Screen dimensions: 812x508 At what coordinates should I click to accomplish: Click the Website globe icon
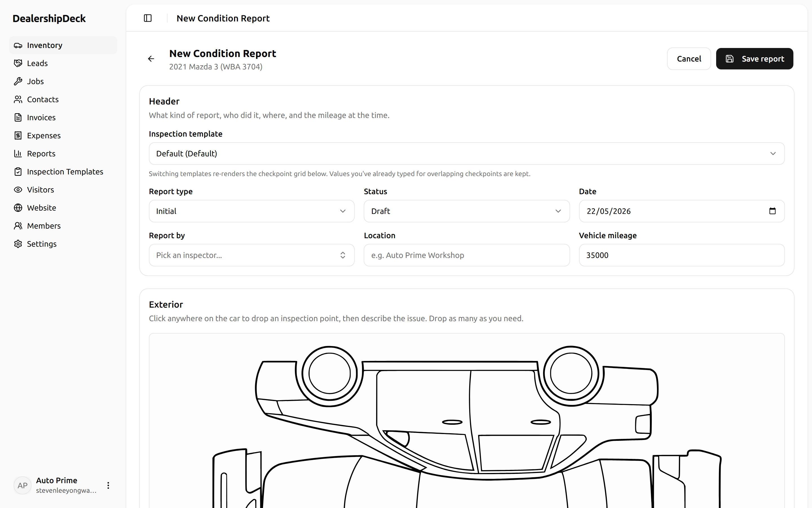tap(18, 208)
